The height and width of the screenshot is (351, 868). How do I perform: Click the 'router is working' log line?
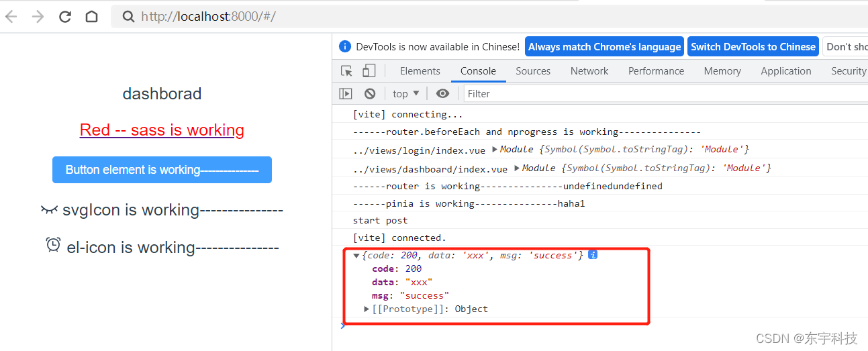508,186
